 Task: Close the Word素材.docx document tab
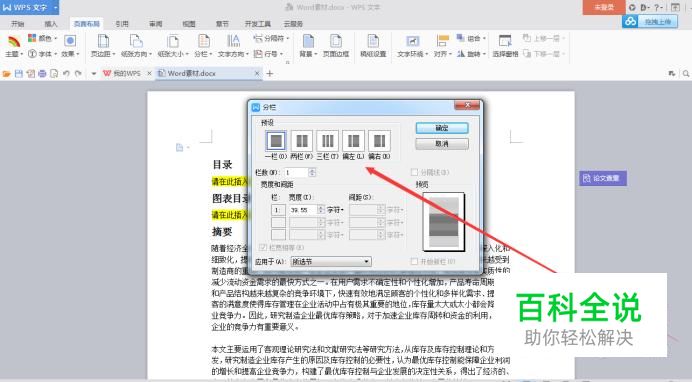[x=257, y=73]
